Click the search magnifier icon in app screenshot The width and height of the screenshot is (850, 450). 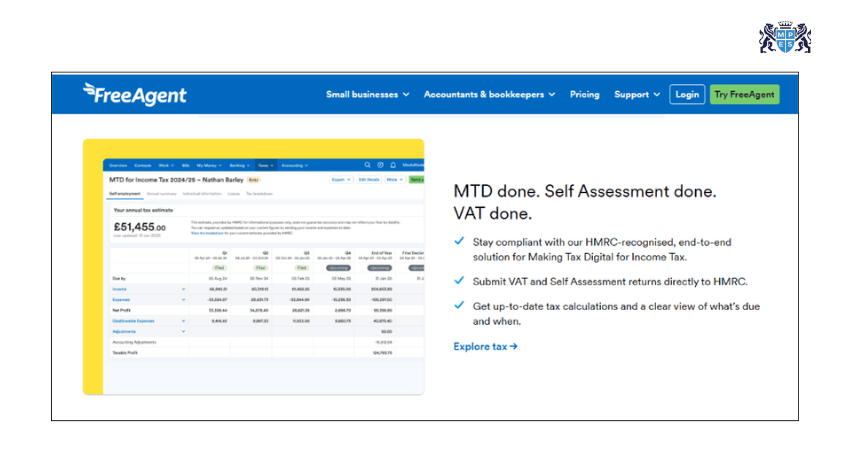pos(368,165)
